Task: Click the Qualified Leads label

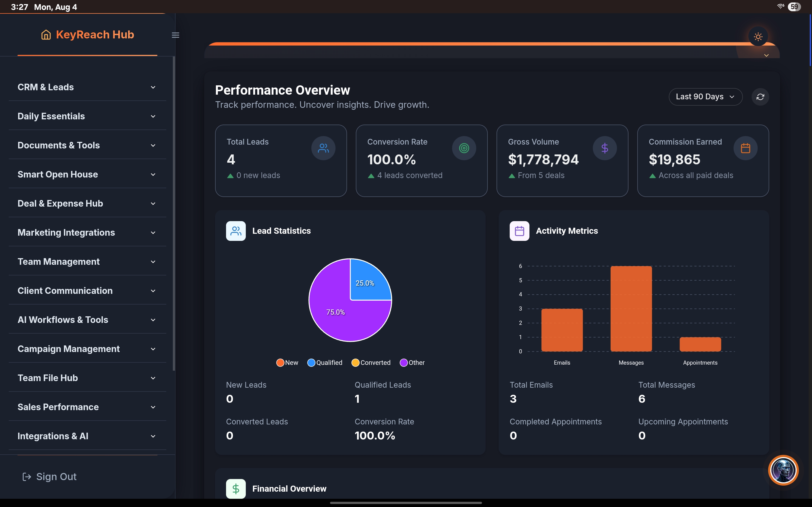Action: coord(382,385)
